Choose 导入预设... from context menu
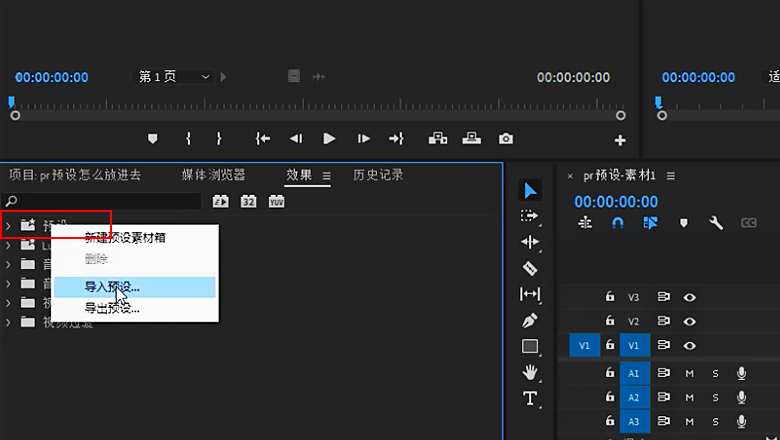 [135, 287]
